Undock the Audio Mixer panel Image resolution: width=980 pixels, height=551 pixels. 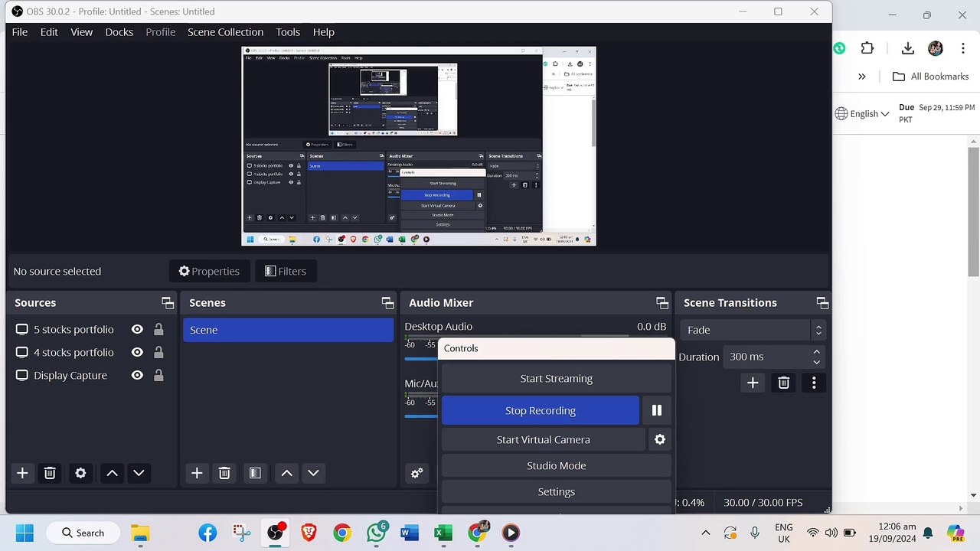[662, 303]
